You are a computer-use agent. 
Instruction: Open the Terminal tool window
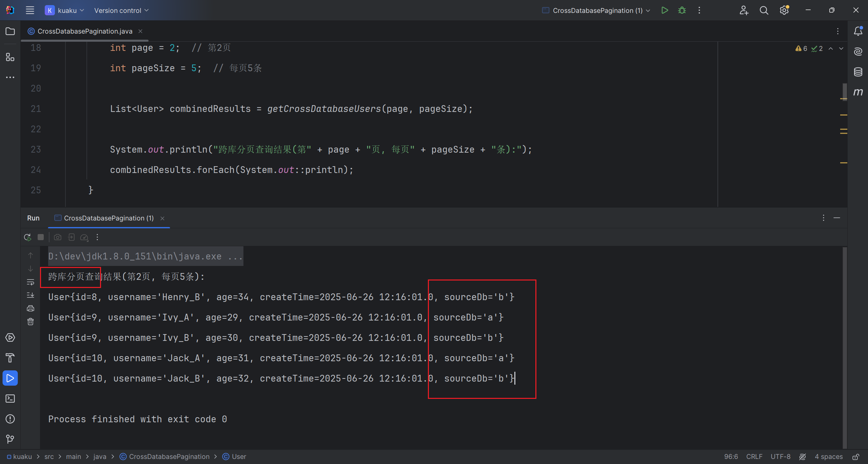[x=10, y=399]
